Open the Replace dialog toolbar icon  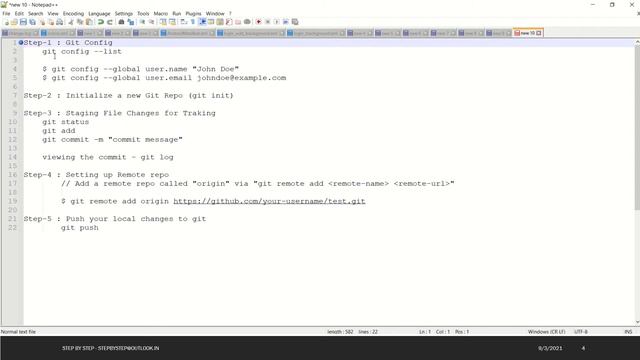coord(131,22)
